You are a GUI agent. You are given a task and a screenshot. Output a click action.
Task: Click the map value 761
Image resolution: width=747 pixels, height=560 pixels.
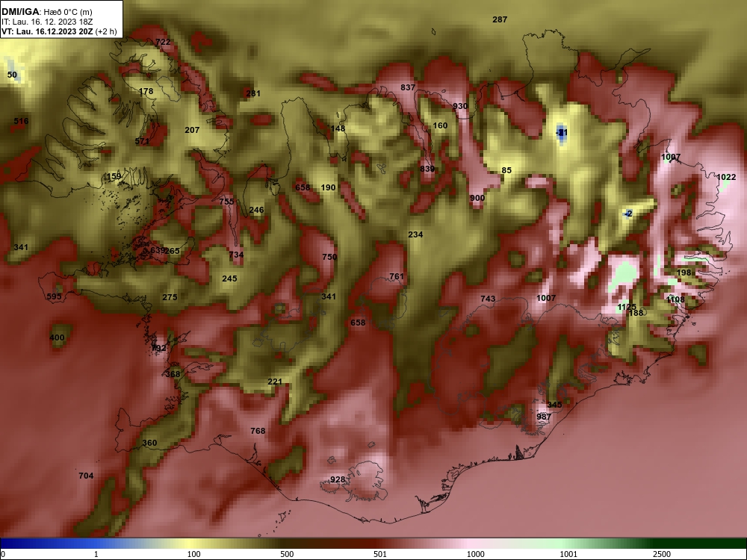click(397, 277)
